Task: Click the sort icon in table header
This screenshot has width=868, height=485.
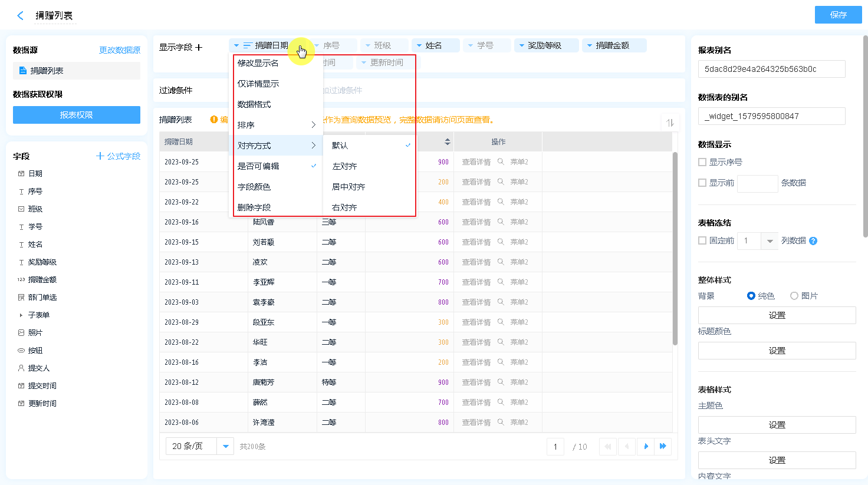Action: click(448, 142)
